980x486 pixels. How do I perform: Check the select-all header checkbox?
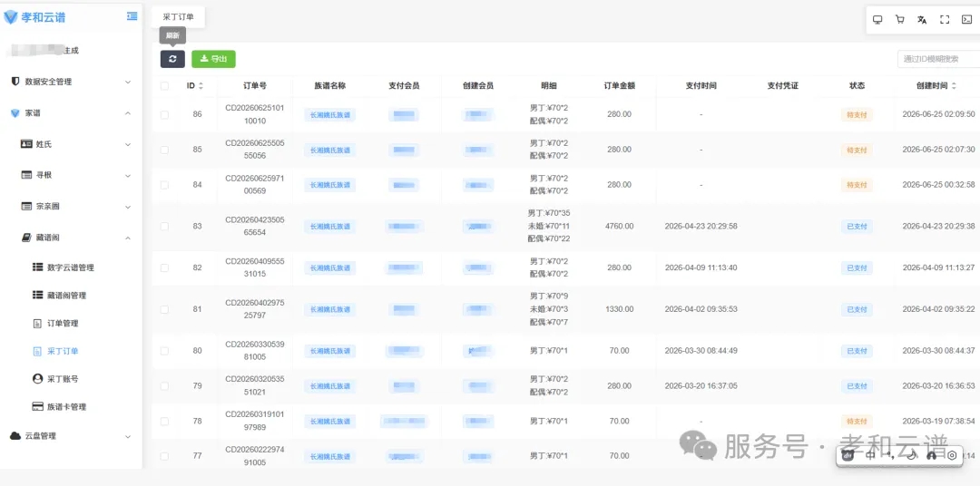click(164, 85)
